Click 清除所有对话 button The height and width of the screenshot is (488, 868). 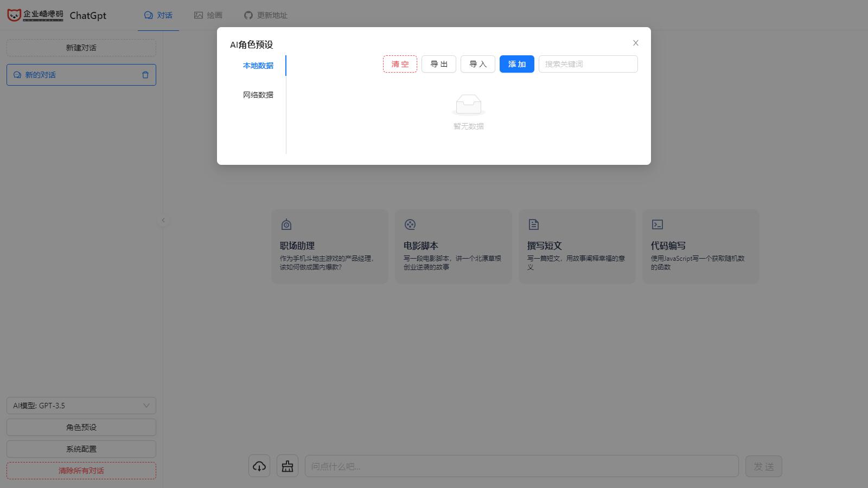[81, 471]
